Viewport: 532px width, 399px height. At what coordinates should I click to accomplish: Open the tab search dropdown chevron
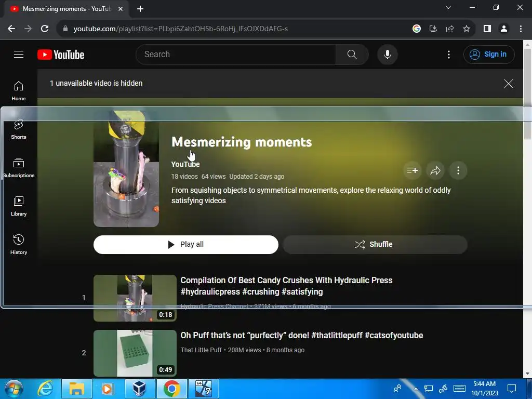coord(448,7)
